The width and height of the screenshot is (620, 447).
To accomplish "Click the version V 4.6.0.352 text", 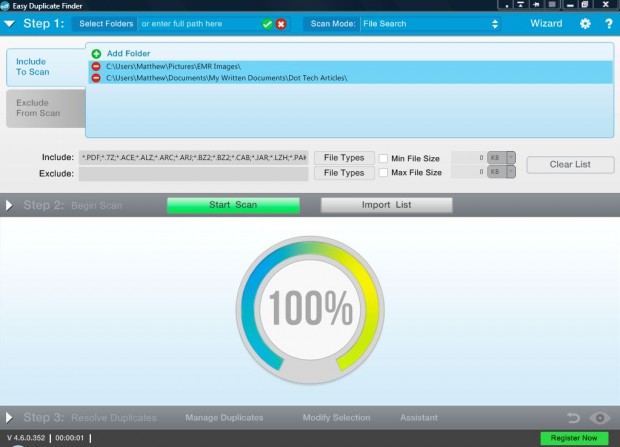I will click(26, 438).
